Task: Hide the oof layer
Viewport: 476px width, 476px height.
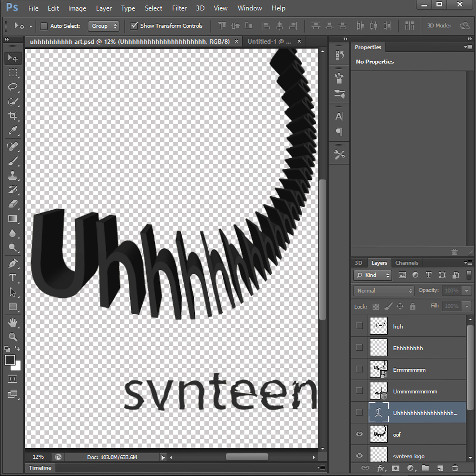Action: point(359,434)
